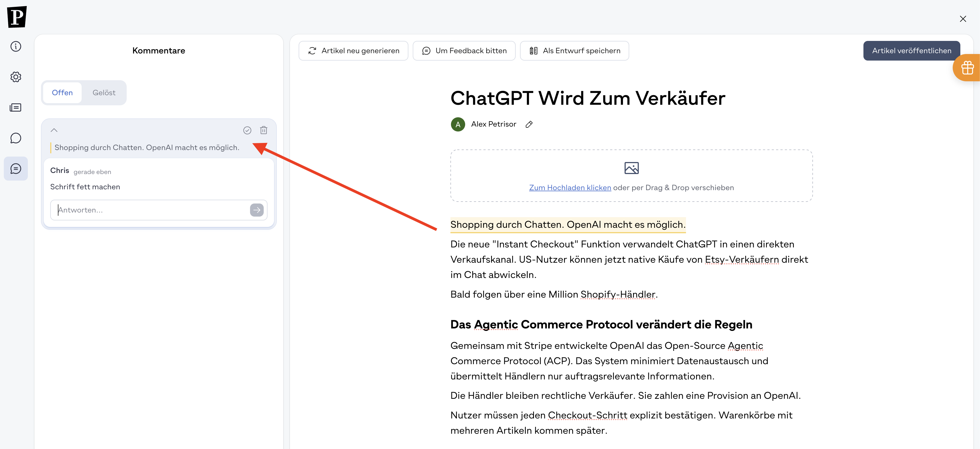The height and width of the screenshot is (449, 980).
Task: Click the title ChatGPT Wird Zum Verkäufer
Action: 588,98
